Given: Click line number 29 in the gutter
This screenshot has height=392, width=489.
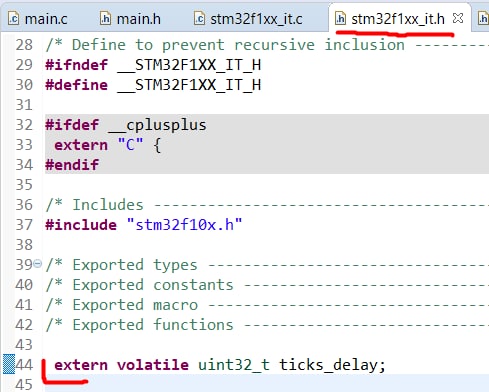Looking at the screenshot, I should tap(24, 65).
